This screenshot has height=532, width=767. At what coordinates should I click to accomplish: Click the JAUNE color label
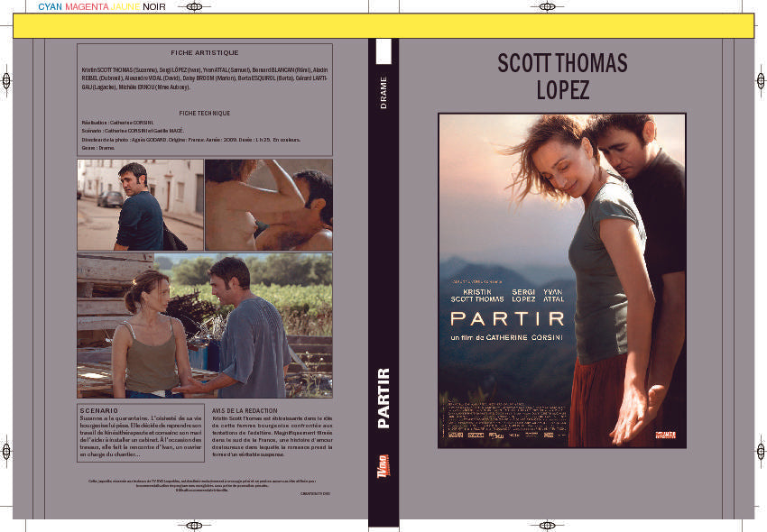point(125,7)
